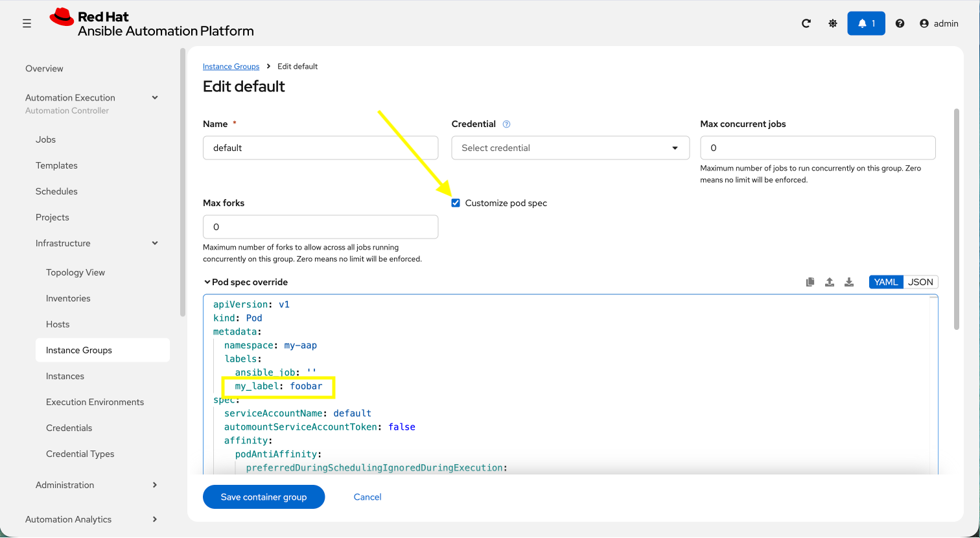Upload a pod spec file

click(829, 282)
